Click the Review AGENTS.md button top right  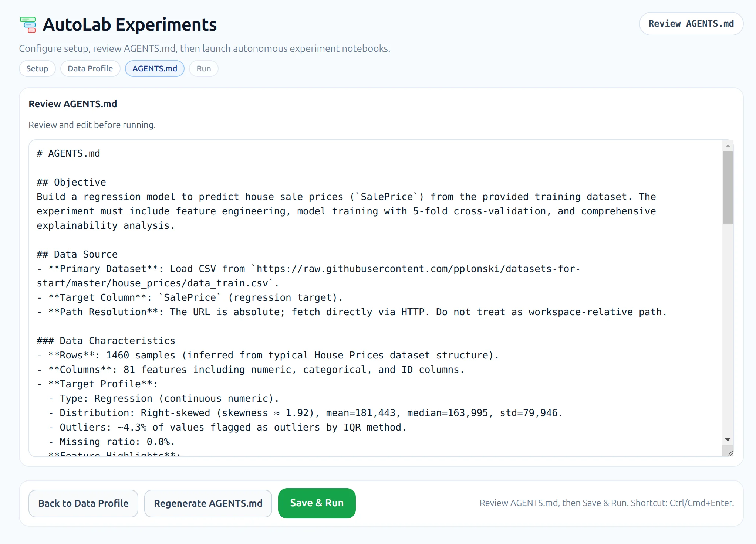point(691,24)
